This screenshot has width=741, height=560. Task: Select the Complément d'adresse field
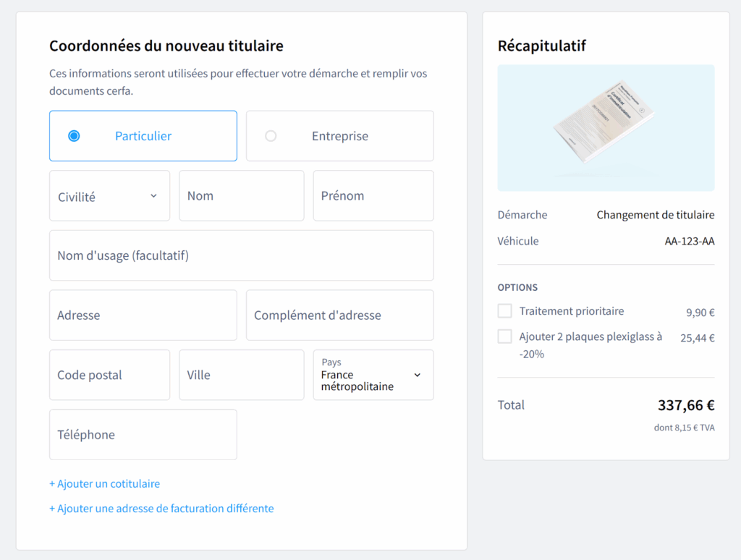click(x=339, y=315)
